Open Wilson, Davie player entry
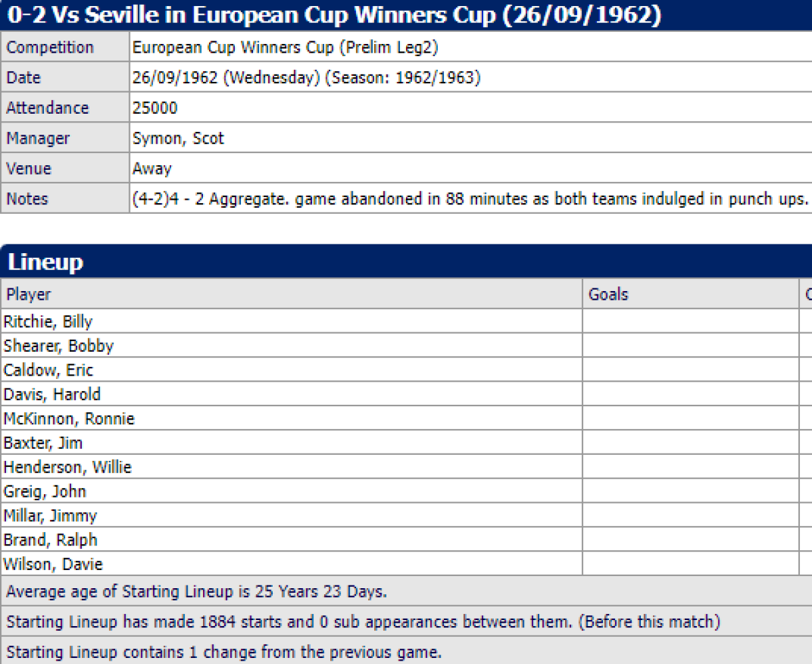This screenshot has width=812, height=664. tap(53, 564)
